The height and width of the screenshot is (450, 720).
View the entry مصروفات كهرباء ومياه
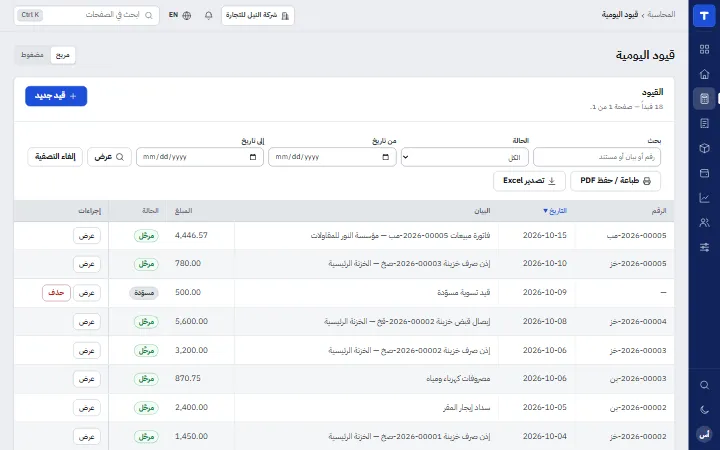[87, 379]
